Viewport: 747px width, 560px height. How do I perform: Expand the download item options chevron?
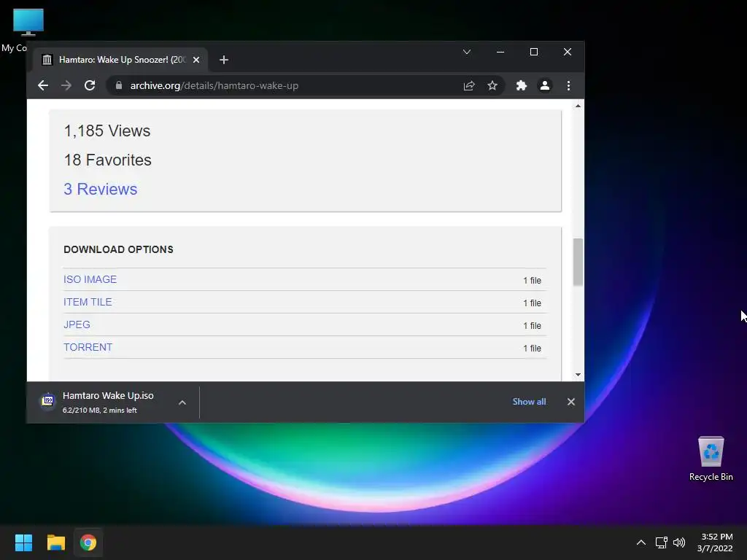[182, 402]
